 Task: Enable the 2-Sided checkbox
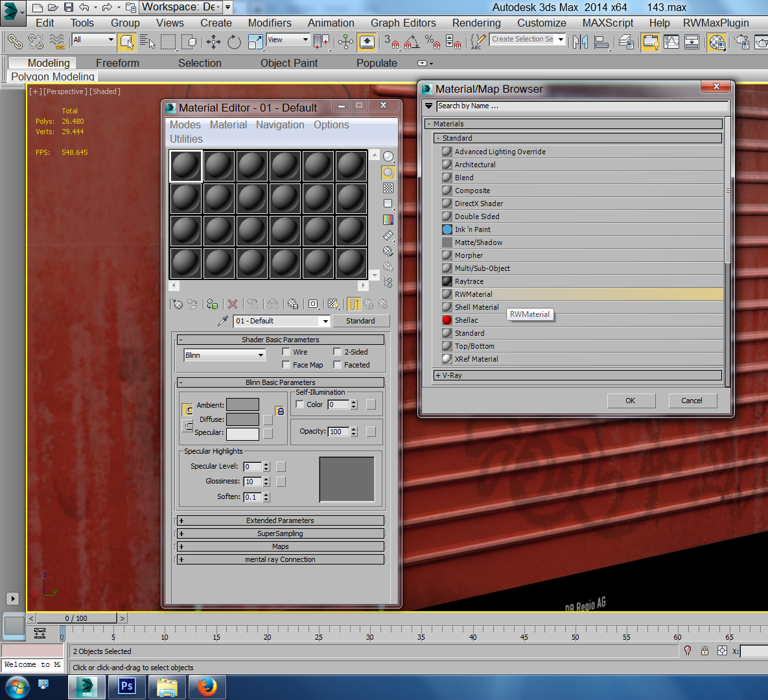pos(337,352)
